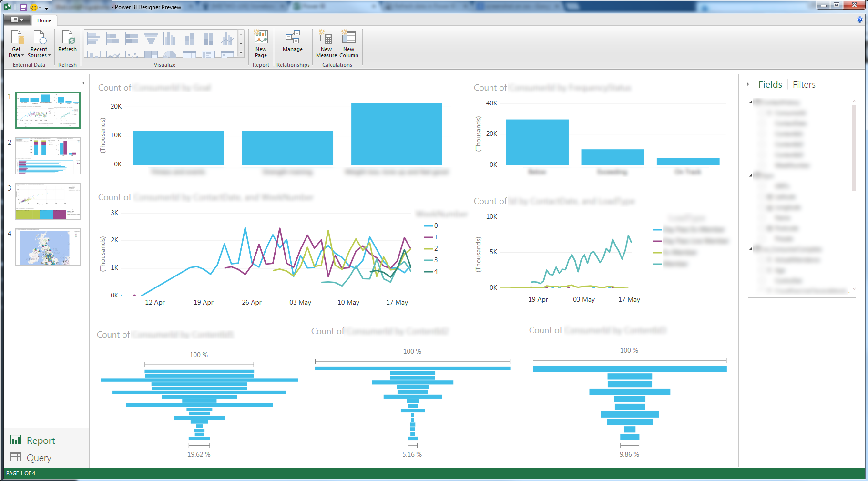This screenshot has width=868, height=481.
Task: Open Manage Relationships
Action: [x=293, y=41]
